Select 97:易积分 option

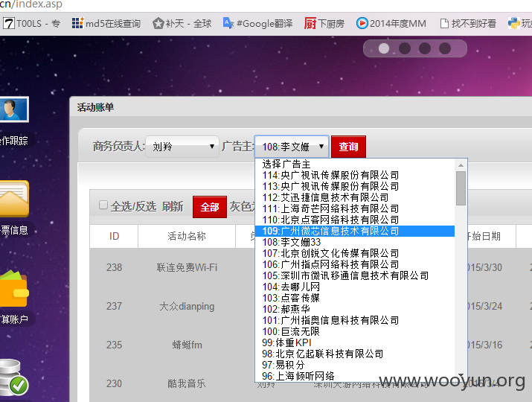pos(355,365)
